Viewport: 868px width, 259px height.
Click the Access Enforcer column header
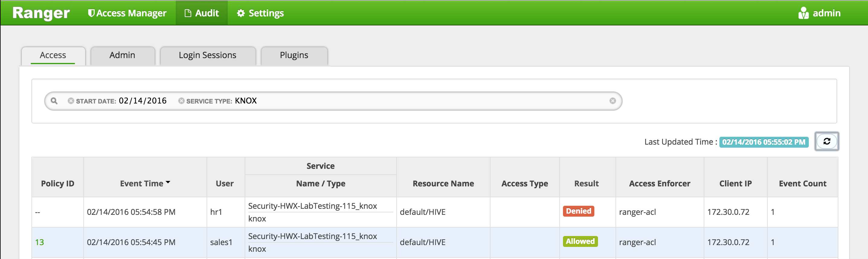659,183
